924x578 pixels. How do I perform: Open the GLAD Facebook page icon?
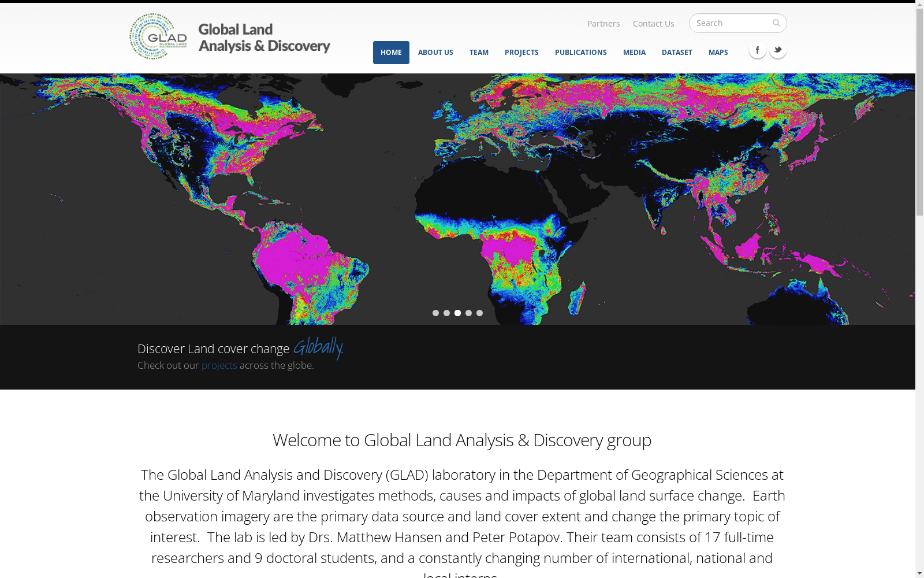(757, 50)
